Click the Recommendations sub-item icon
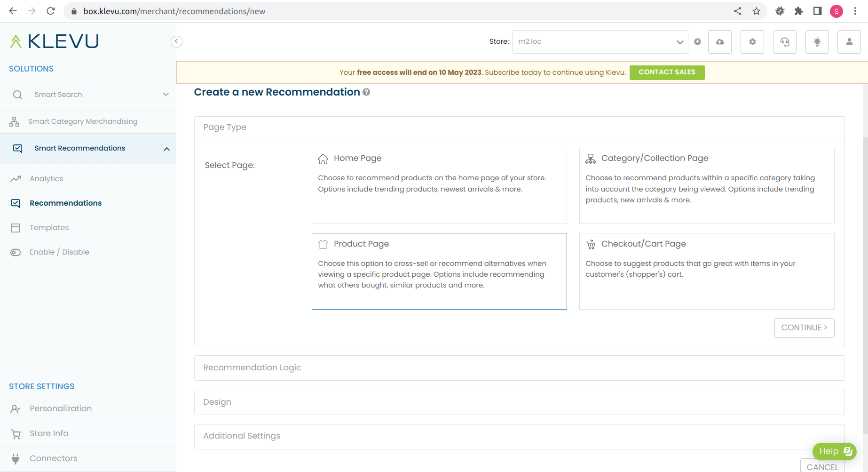 (16, 203)
